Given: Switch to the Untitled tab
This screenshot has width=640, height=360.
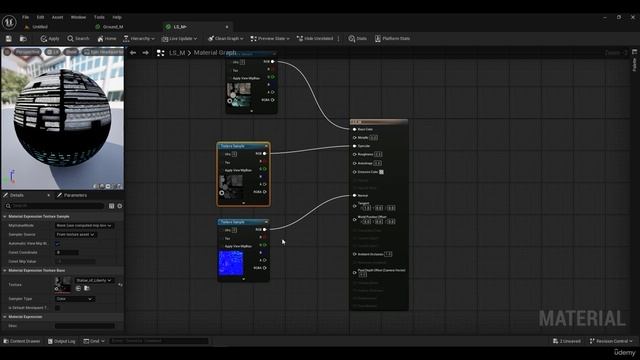Looking at the screenshot, I should pos(40,27).
